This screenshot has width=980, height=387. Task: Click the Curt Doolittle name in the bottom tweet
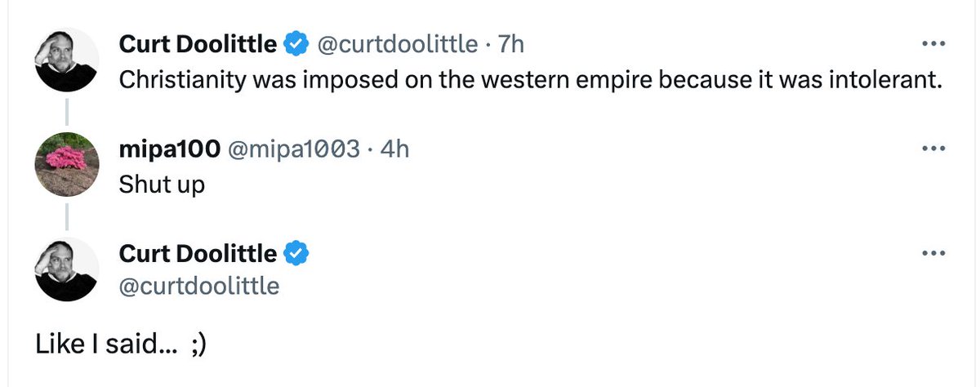coord(198,254)
